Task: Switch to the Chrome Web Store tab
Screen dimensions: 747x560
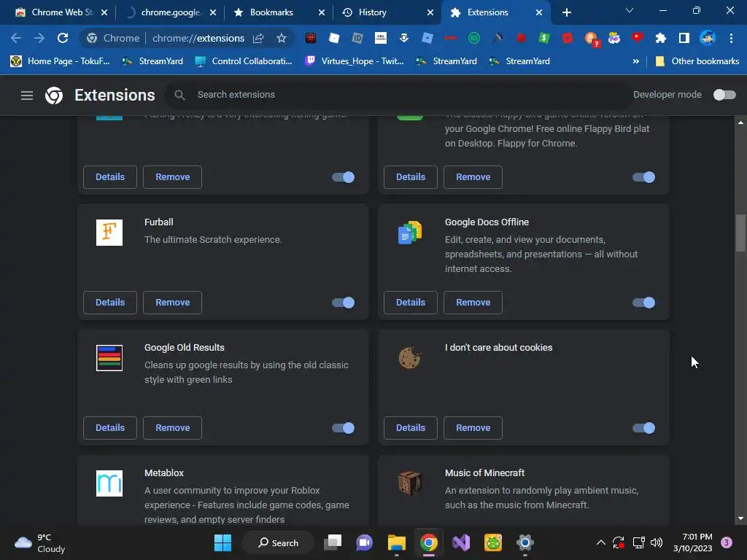Action: pyautogui.click(x=61, y=12)
